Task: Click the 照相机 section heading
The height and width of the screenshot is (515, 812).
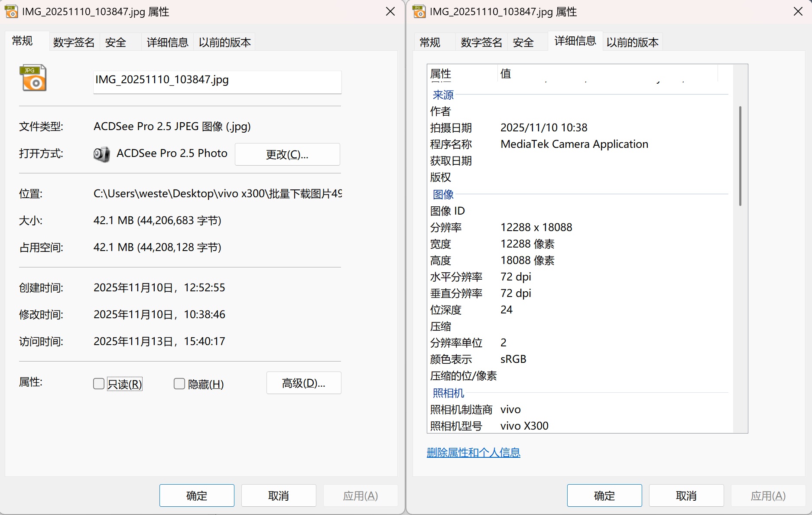Action: click(x=448, y=393)
